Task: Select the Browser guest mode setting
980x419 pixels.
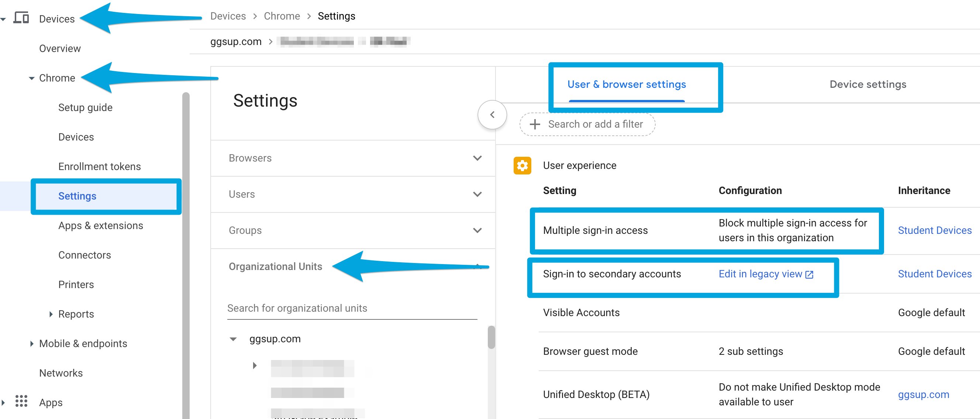Action: point(590,352)
